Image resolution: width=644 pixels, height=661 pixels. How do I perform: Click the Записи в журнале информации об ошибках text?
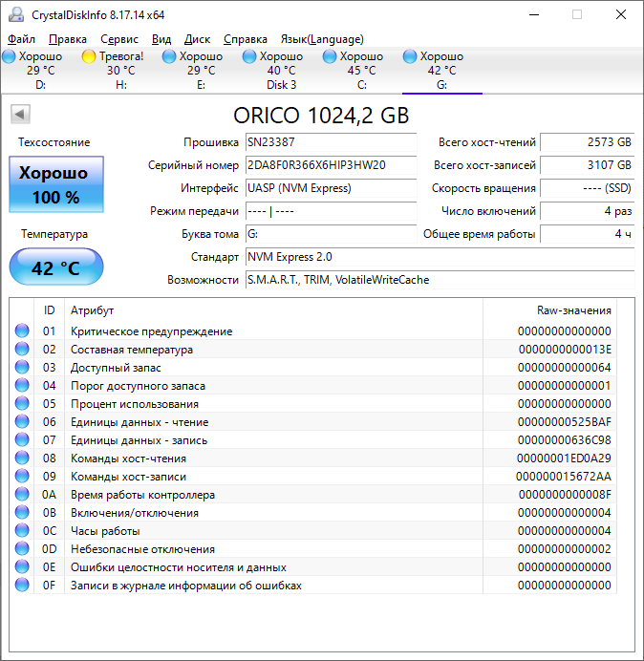coord(186,586)
